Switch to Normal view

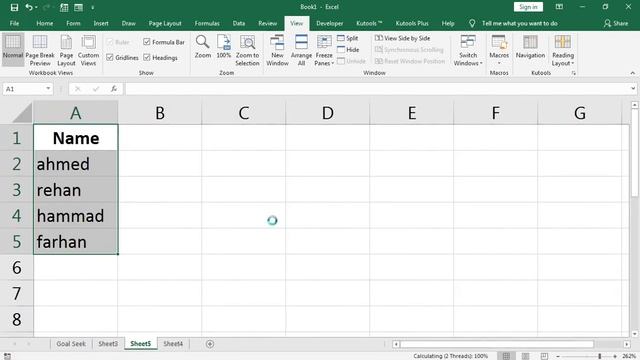coord(13,50)
